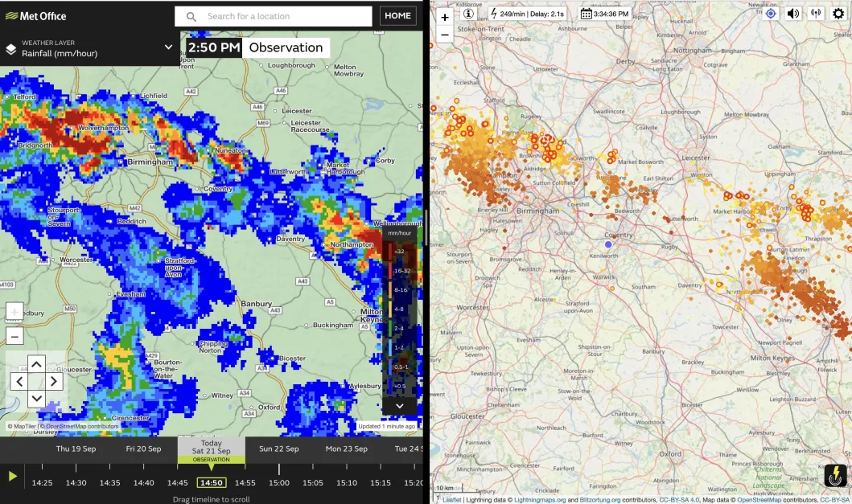Screen dimensions: 852x504
Task: Toggle the signal broadcast icon
Action: (x=815, y=13)
